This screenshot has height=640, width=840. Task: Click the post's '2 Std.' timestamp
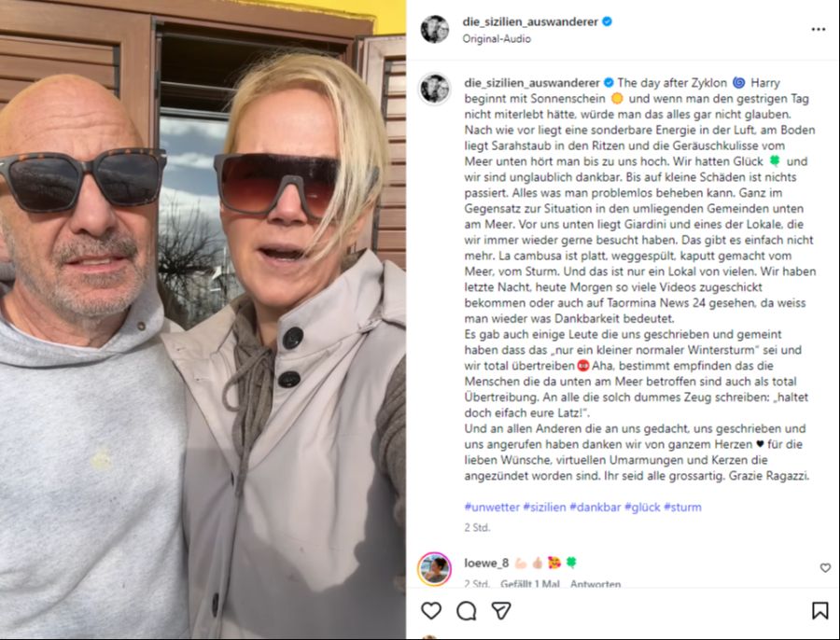pyautogui.click(x=477, y=527)
